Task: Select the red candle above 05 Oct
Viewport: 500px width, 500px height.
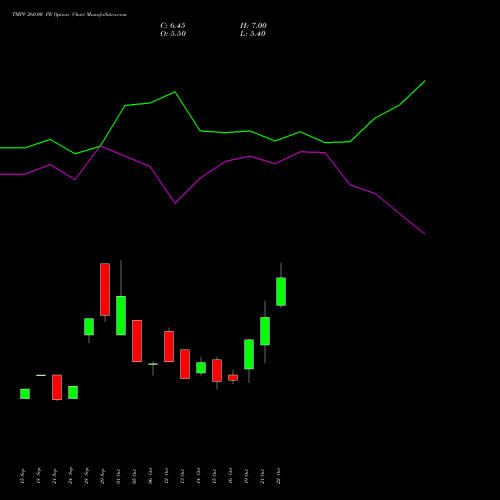Action: click(x=137, y=341)
